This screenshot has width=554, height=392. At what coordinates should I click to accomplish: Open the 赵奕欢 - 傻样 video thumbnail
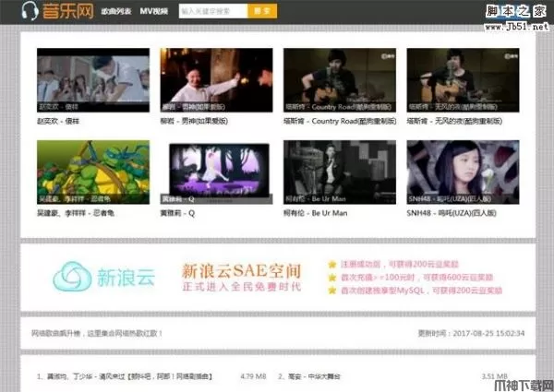93,80
